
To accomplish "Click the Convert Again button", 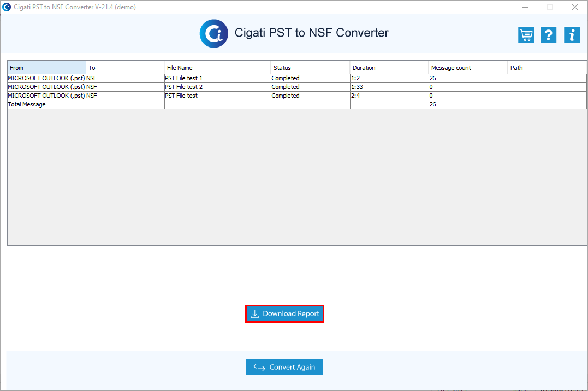I will click(x=284, y=367).
